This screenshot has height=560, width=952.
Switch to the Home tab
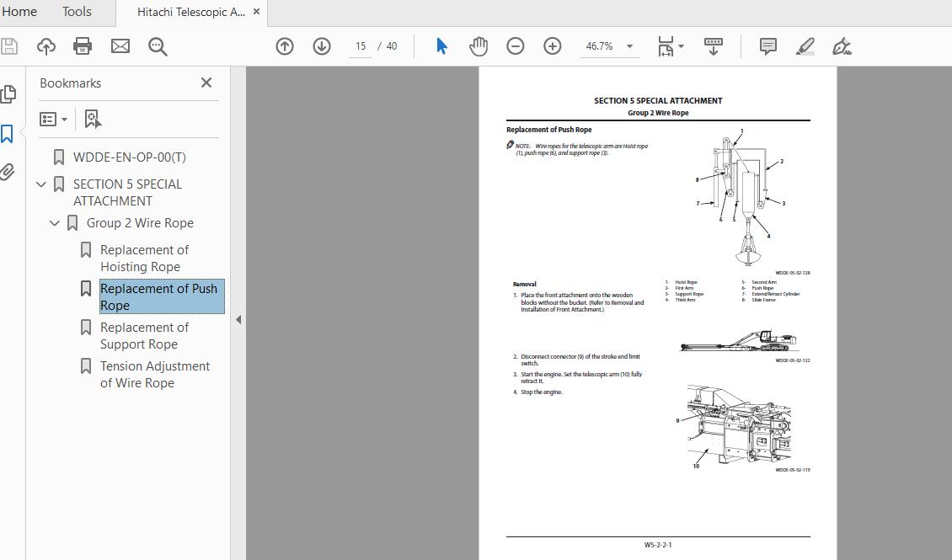click(19, 12)
